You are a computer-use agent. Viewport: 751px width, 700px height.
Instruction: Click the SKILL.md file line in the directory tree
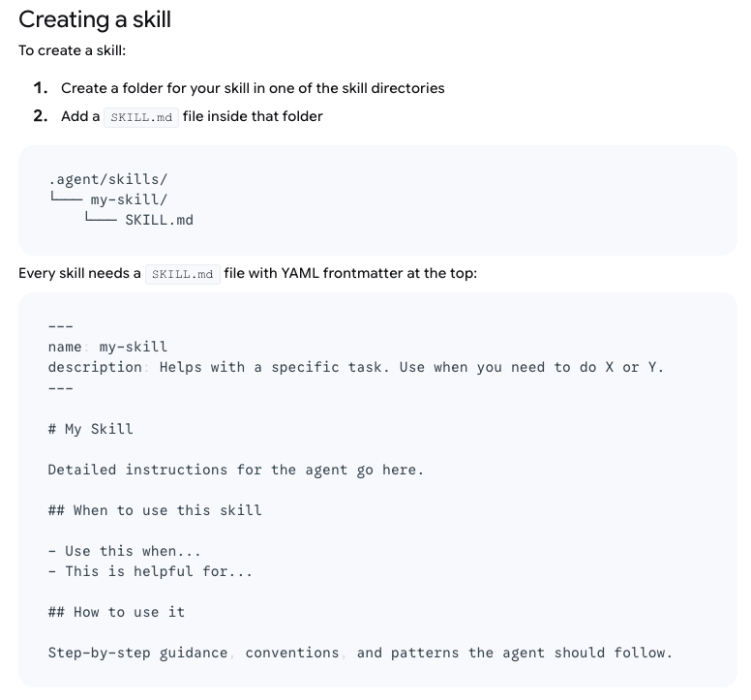pos(159,220)
